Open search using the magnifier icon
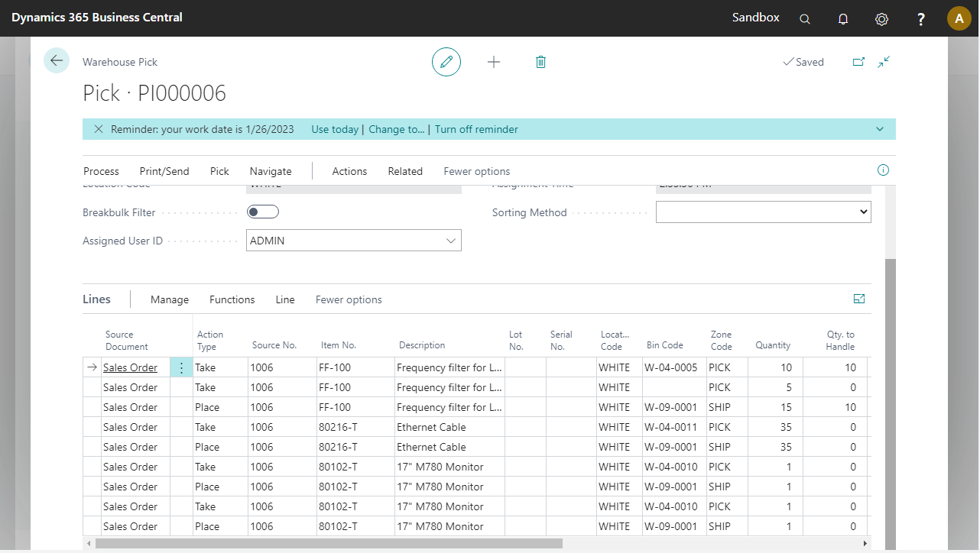Image resolution: width=980 pixels, height=553 pixels. pos(805,18)
